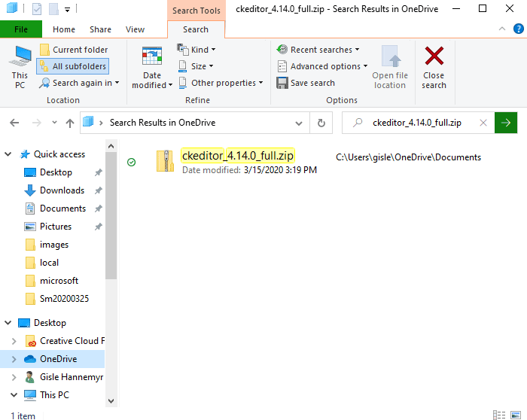Click navigation pane scroll down arrow

[x=111, y=401]
